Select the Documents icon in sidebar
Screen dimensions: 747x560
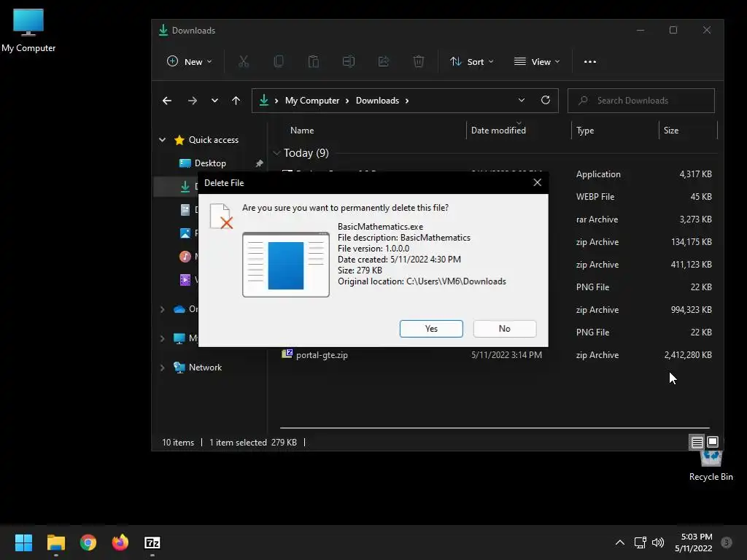(185, 210)
